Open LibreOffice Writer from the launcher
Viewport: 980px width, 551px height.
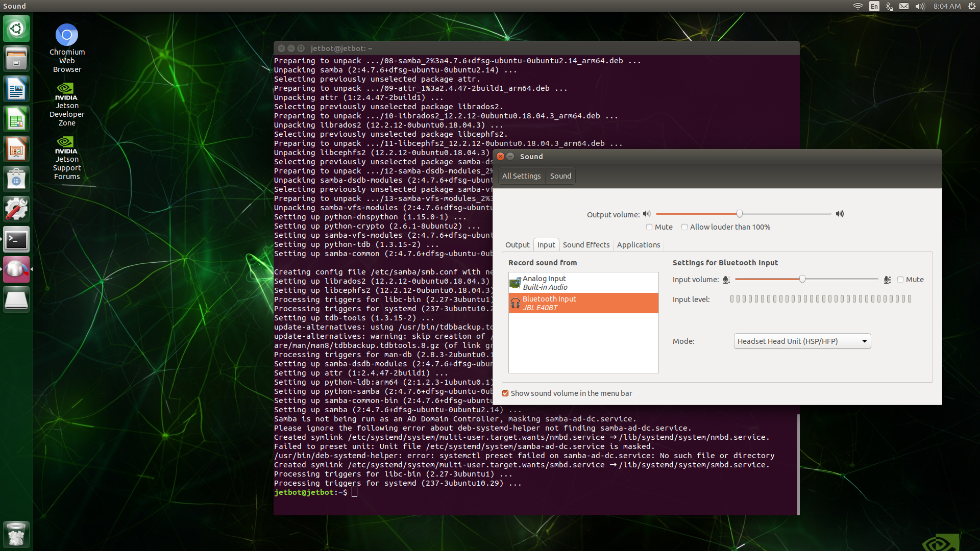point(16,89)
